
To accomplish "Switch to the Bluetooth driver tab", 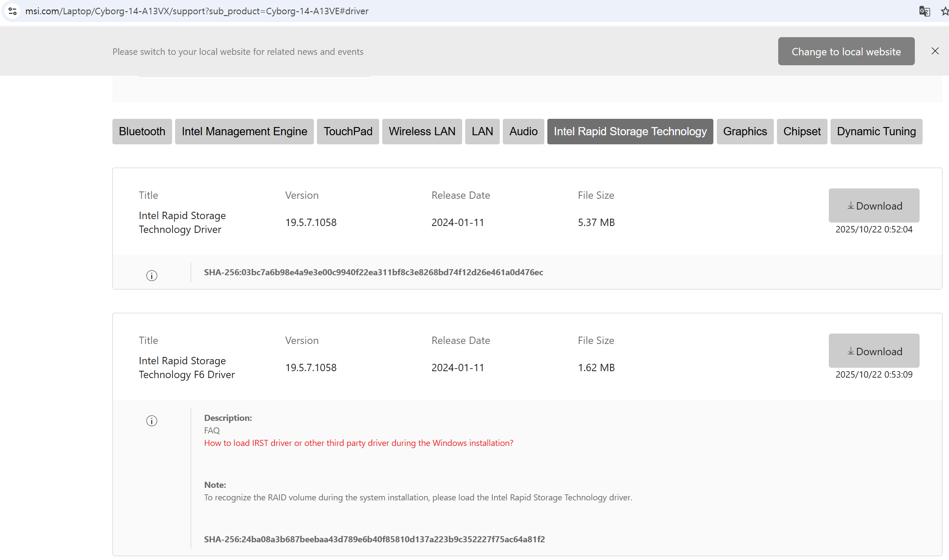I will (x=142, y=131).
